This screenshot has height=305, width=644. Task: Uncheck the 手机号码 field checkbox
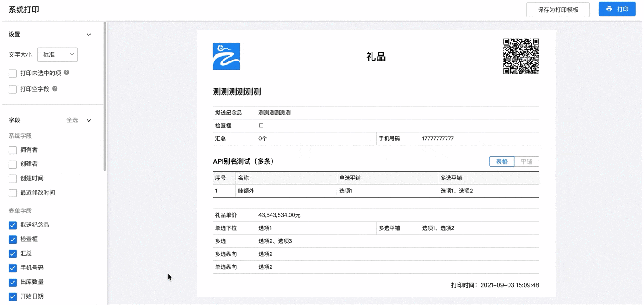pyautogui.click(x=13, y=268)
